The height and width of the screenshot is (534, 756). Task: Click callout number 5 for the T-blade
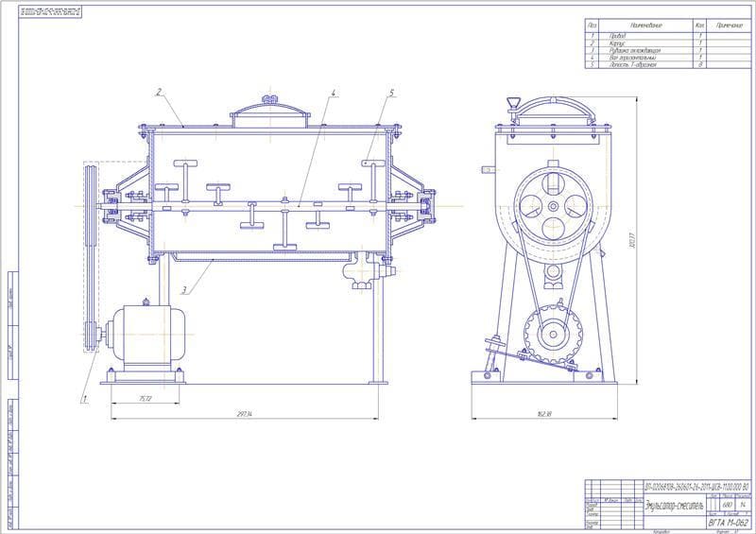click(391, 92)
